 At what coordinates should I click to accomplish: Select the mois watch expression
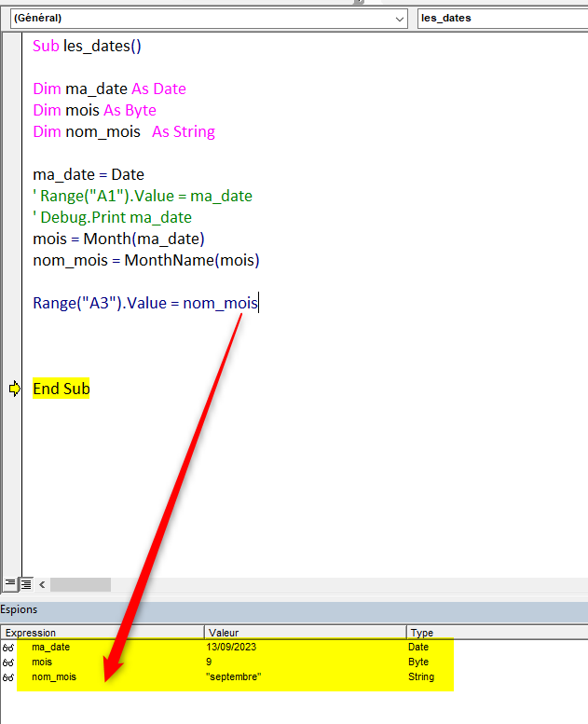pos(42,663)
